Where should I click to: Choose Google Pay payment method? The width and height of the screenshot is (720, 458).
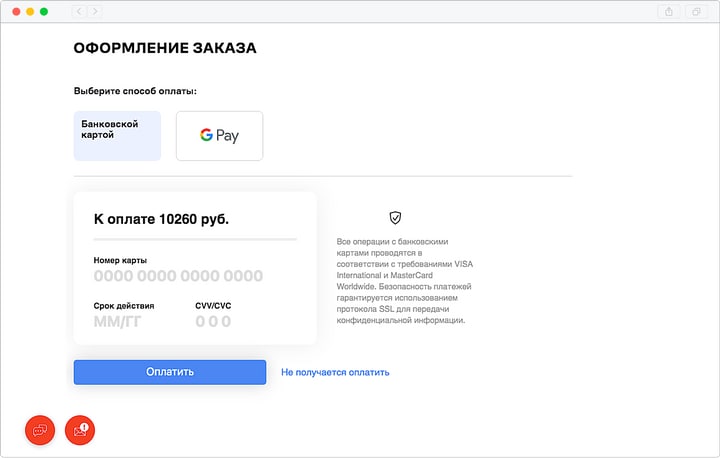pos(219,136)
